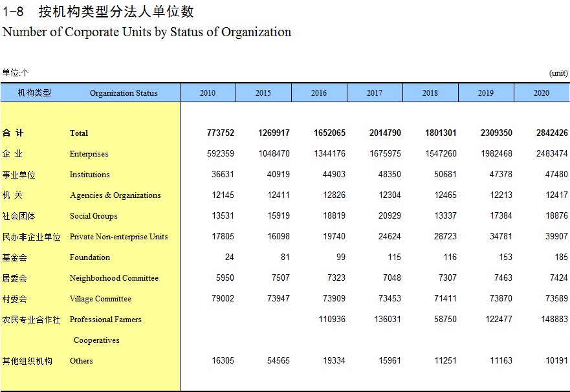Click the Institutions row label
This screenshot has height=392, width=570.
tap(90, 175)
